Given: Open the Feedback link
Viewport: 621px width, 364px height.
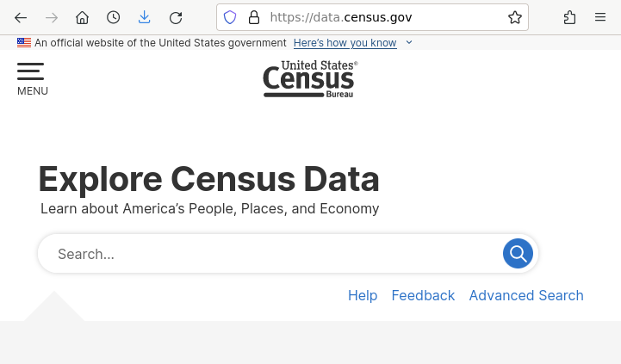Looking at the screenshot, I should [423, 295].
